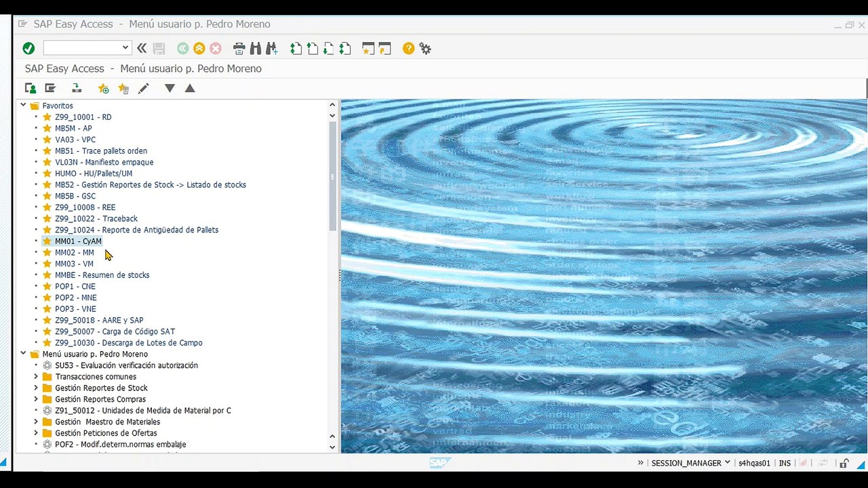Click the Change Favorites pencil icon
This screenshot has height=488, width=868.
click(x=143, y=88)
